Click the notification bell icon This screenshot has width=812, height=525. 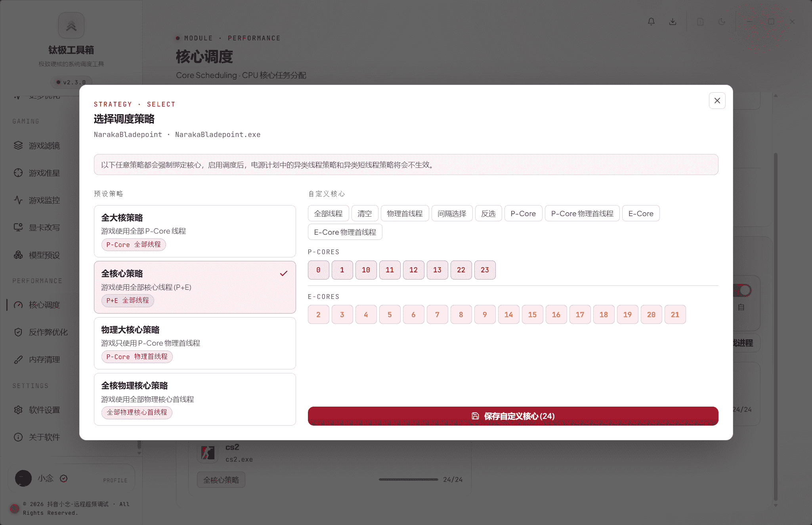pos(651,22)
